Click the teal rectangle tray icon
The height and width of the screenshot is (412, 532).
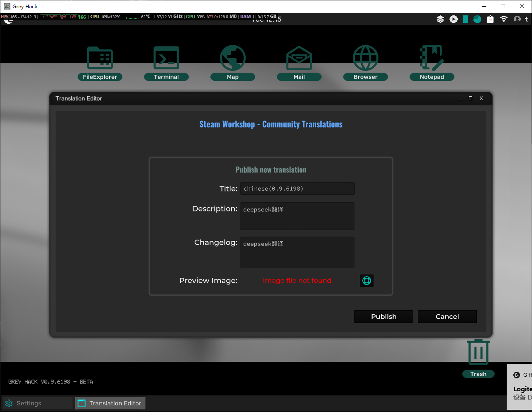point(466,19)
